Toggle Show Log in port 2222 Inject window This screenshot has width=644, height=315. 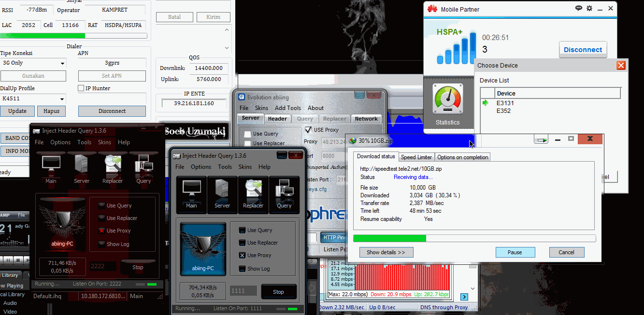pyautogui.click(x=101, y=244)
